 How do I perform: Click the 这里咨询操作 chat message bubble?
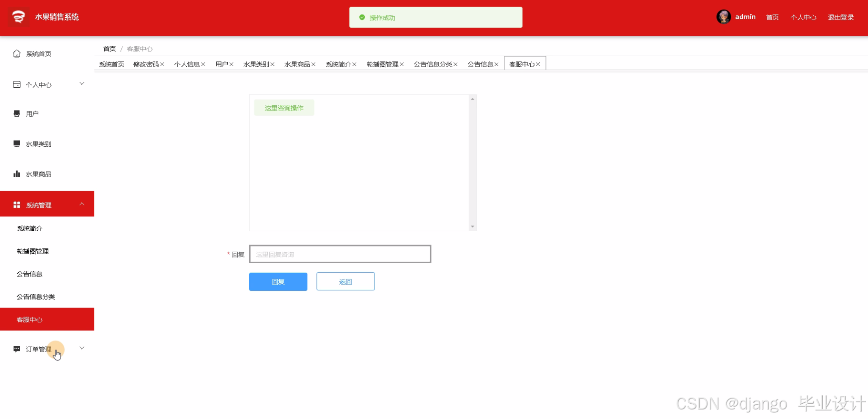pyautogui.click(x=284, y=108)
